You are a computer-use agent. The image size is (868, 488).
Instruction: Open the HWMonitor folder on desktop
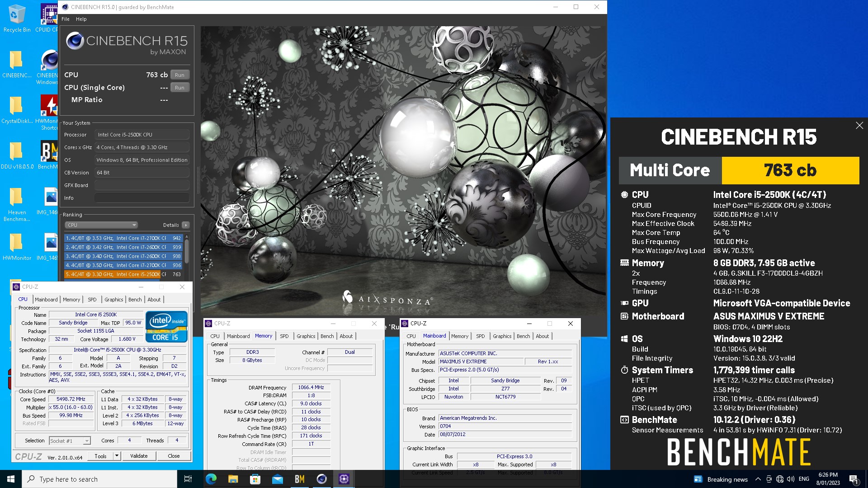[x=17, y=247]
